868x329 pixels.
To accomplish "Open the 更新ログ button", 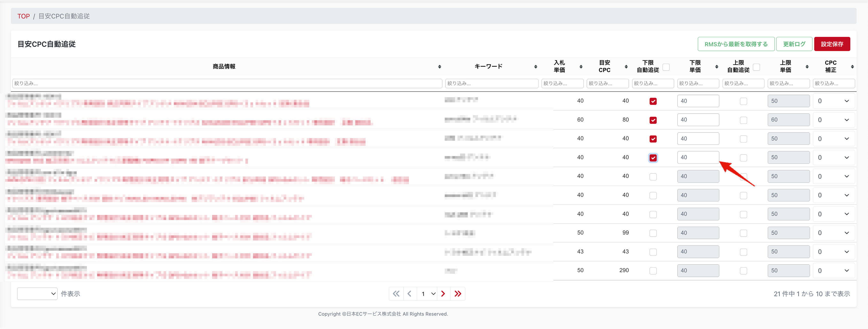I will click(794, 44).
